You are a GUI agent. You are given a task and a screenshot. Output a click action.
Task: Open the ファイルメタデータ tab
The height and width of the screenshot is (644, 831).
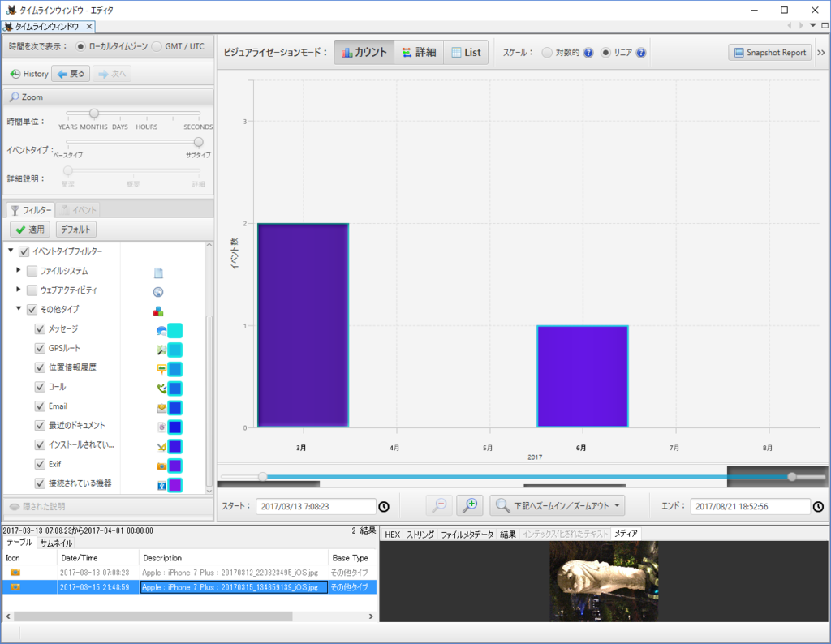467,535
